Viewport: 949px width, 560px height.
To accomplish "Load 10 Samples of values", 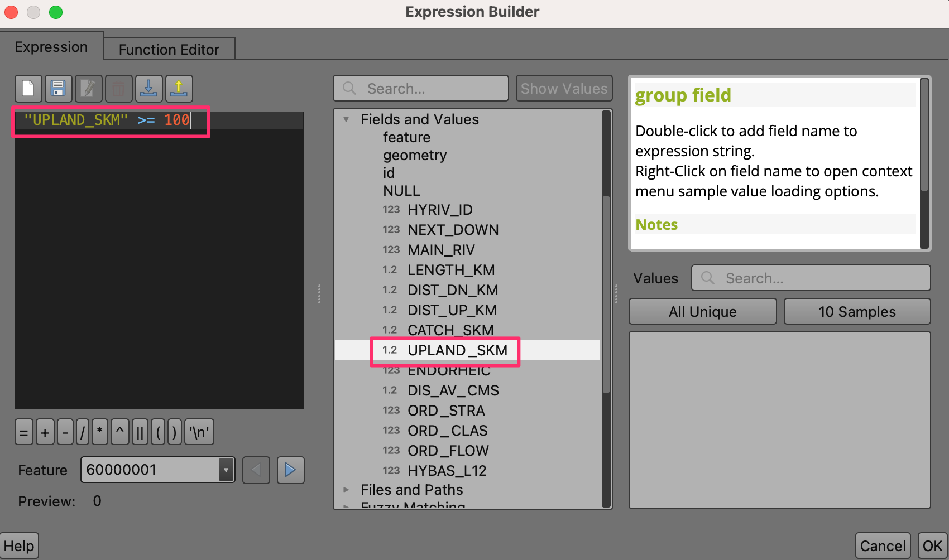I will tap(857, 312).
